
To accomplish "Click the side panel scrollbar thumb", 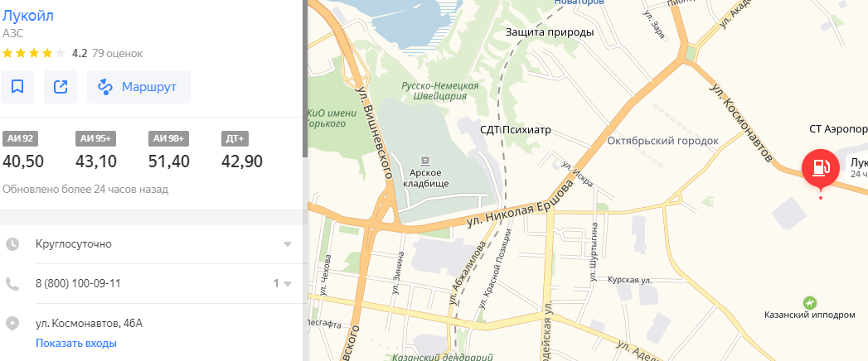I will click(x=305, y=77).
